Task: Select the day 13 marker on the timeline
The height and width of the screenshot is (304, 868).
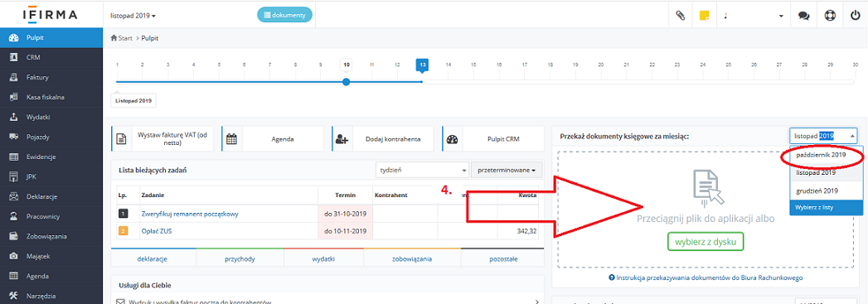Action: [x=422, y=65]
